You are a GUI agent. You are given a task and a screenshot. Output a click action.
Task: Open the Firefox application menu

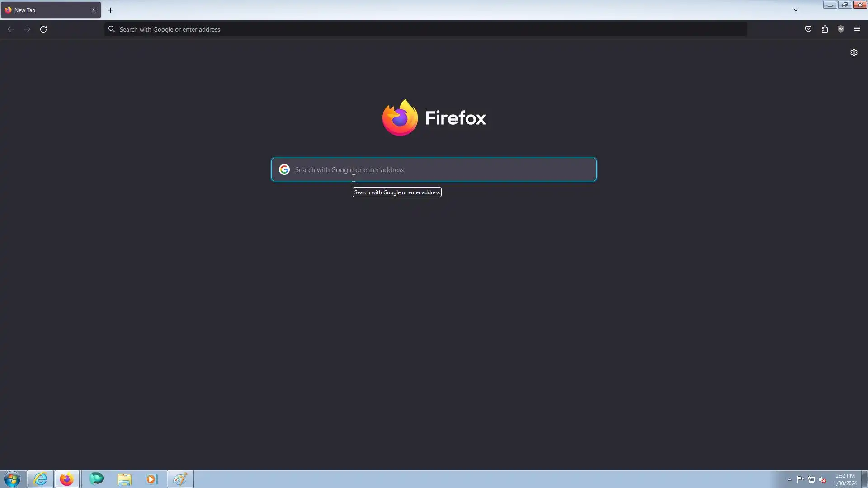[857, 29]
